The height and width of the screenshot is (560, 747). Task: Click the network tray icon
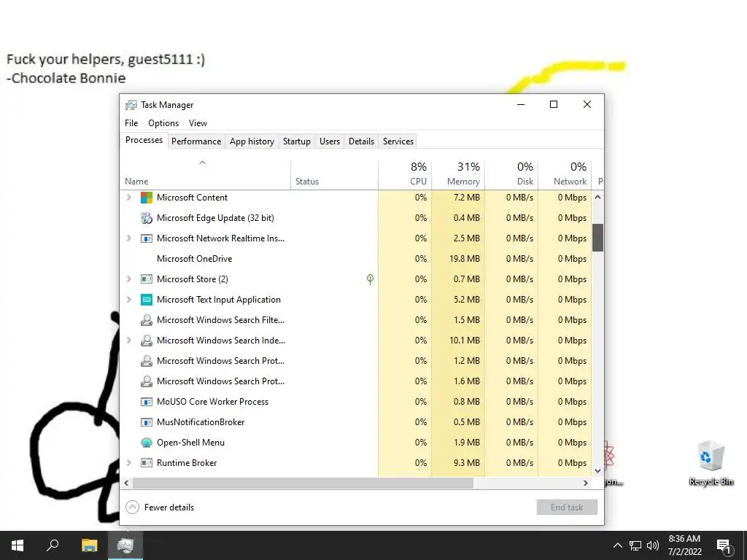[x=635, y=545]
